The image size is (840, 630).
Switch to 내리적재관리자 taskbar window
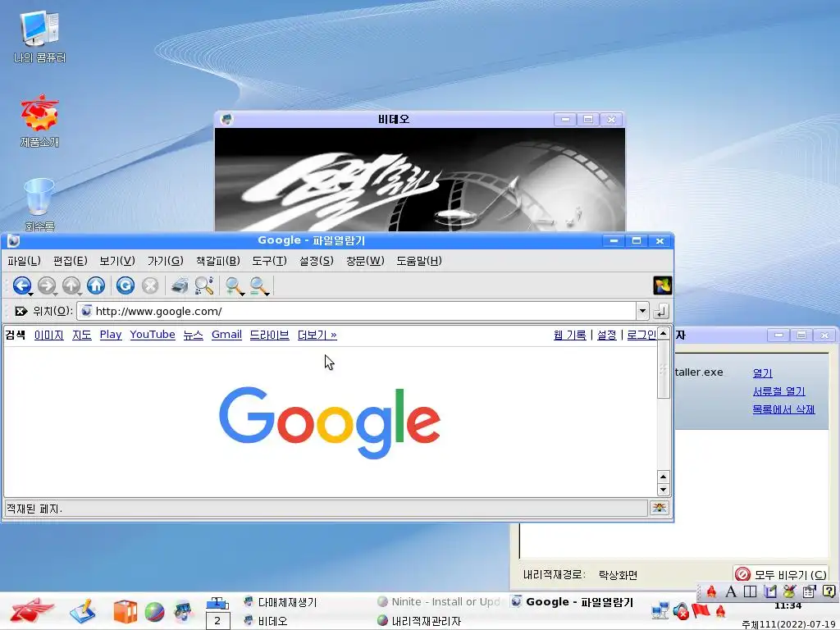(419, 621)
